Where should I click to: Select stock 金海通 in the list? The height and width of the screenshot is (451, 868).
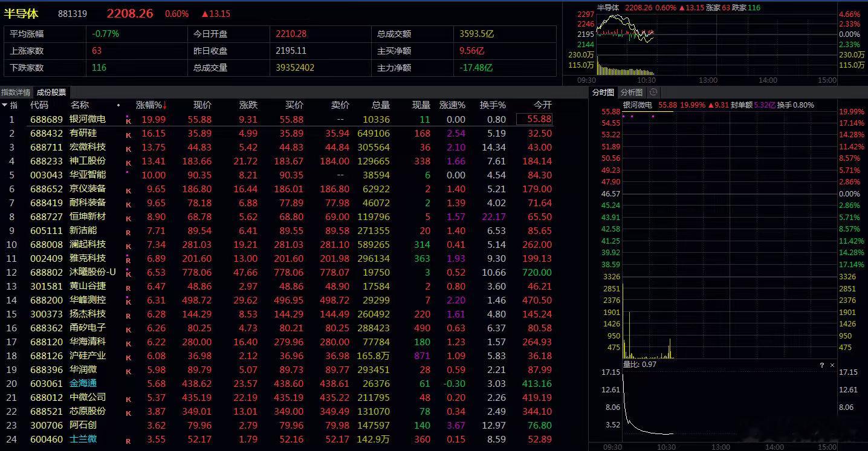(x=83, y=383)
